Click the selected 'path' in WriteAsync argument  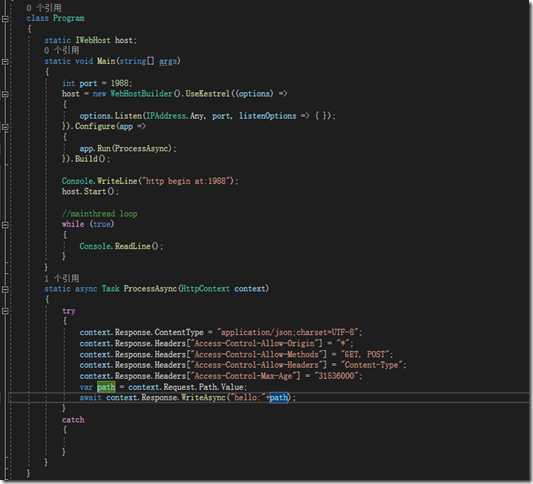pos(279,397)
